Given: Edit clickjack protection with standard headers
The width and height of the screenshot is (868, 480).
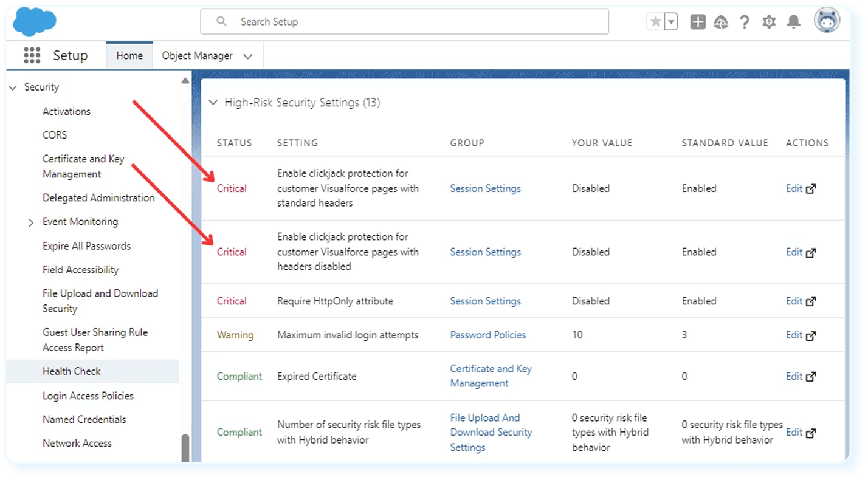Looking at the screenshot, I should tap(794, 188).
